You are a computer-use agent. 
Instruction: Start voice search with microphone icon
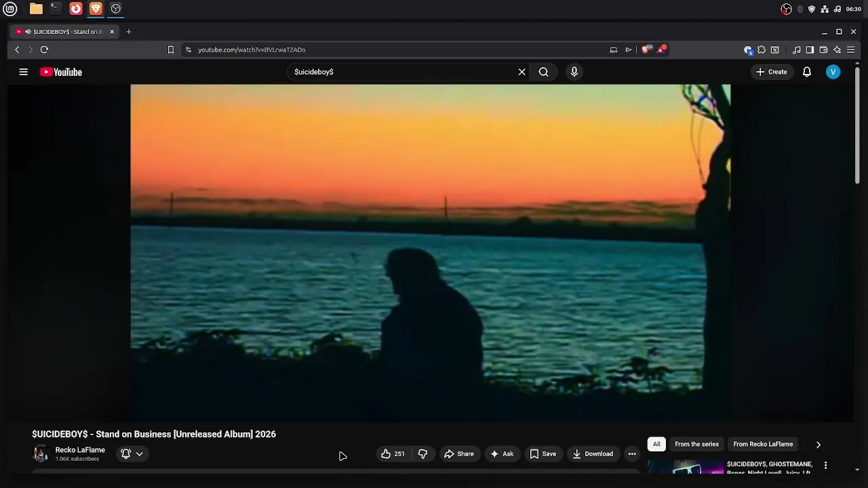(x=574, y=72)
